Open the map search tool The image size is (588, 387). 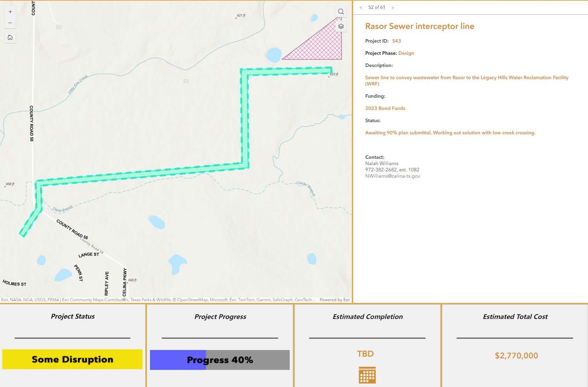[x=341, y=12]
